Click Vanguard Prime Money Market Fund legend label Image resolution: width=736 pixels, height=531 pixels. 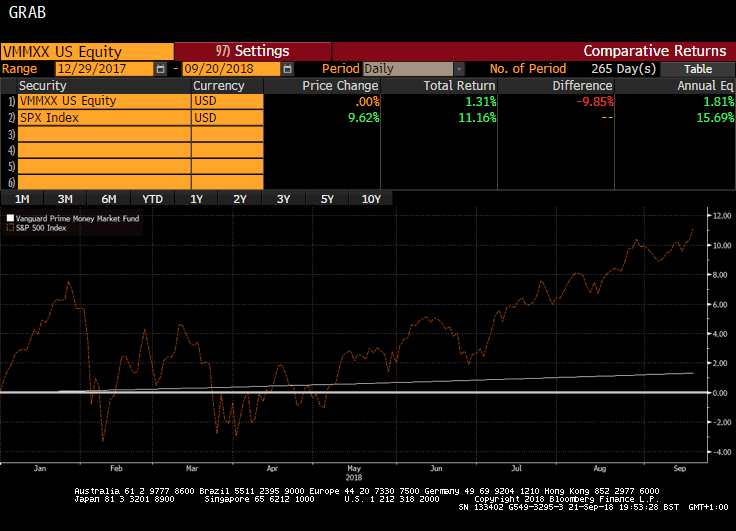[77, 218]
